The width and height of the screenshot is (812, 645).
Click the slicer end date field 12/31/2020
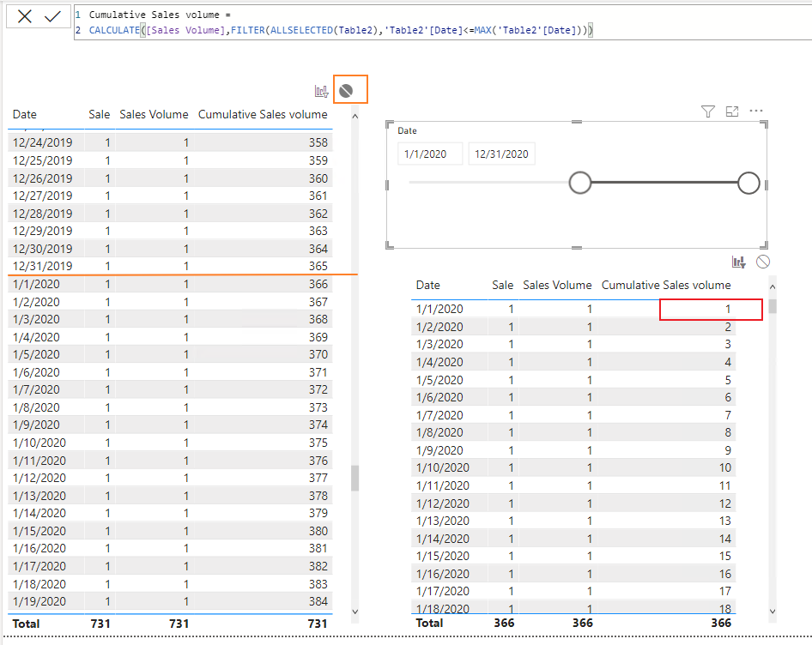[501, 154]
